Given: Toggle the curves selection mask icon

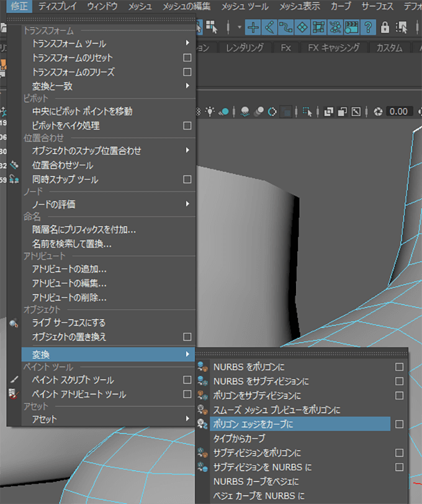Looking at the screenshot, I should click(x=286, y=27).
